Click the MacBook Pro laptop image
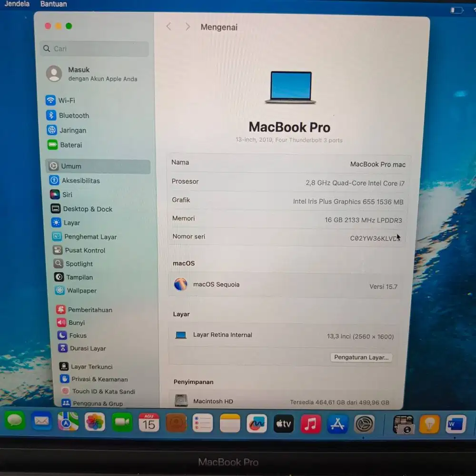This screenshot has width=476, height=476. point(290,88)
